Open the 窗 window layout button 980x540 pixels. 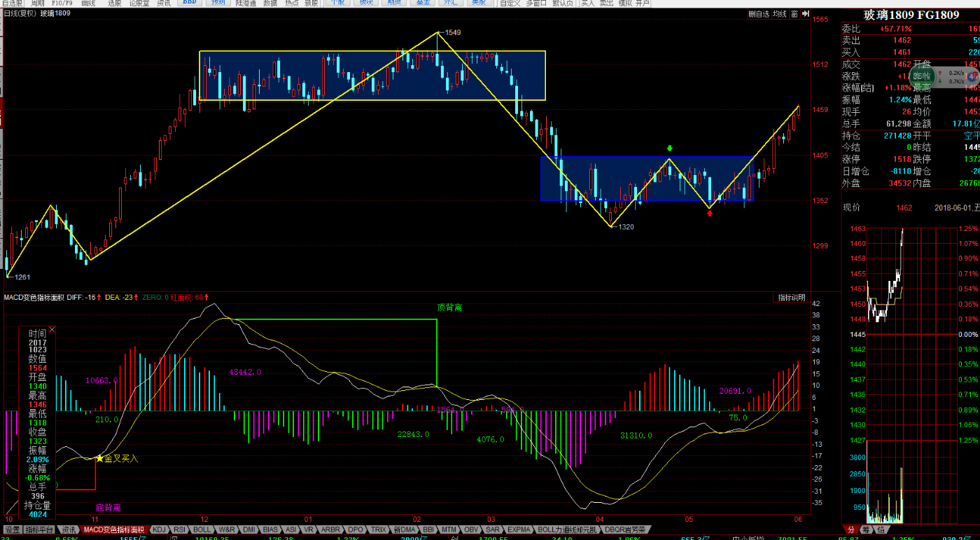[x=794, y=14]
